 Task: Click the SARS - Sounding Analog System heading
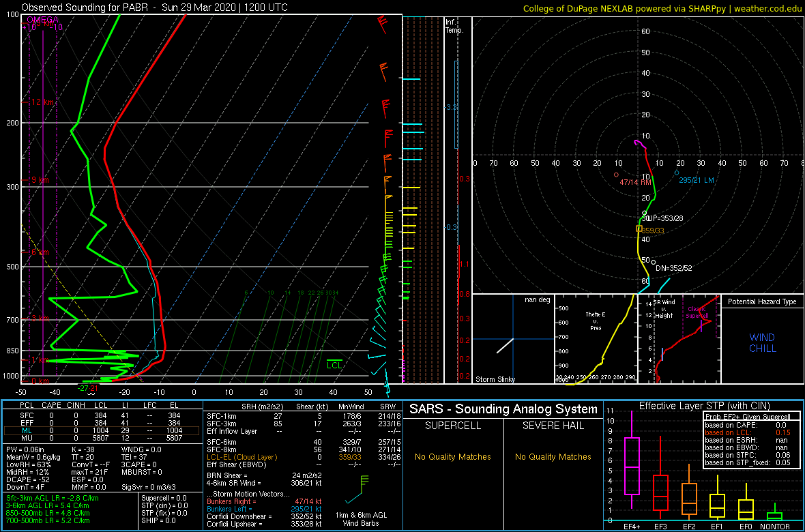click(503, 409)
